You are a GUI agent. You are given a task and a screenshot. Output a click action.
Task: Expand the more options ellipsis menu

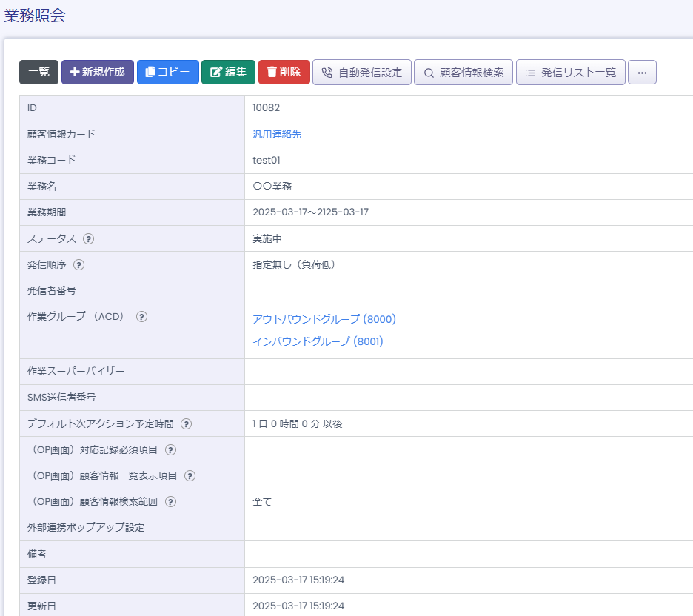642,73
